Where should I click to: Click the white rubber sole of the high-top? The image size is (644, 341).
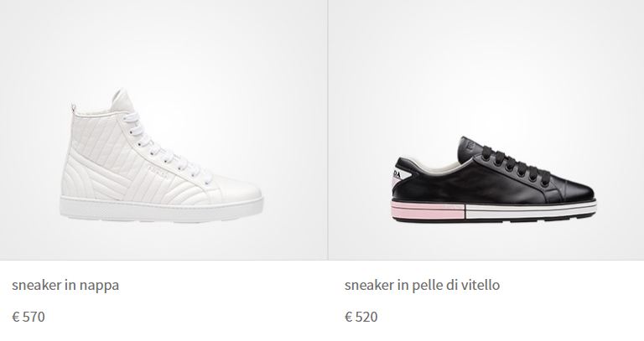161,209
